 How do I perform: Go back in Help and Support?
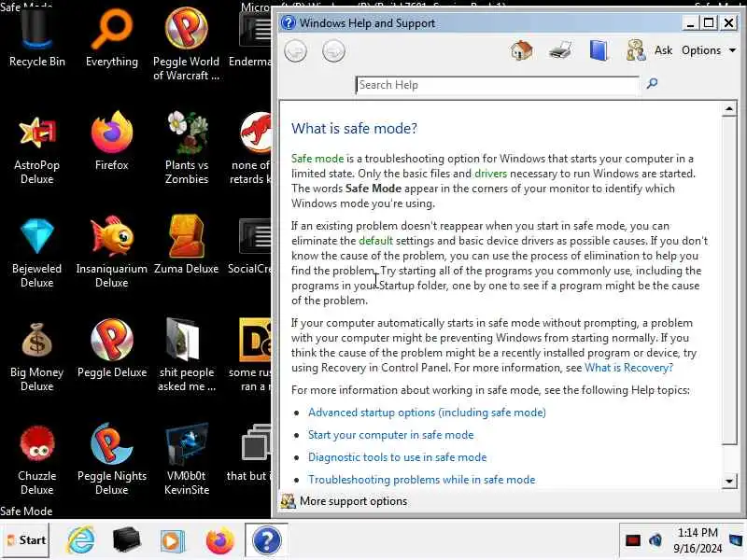pos(295,51)
